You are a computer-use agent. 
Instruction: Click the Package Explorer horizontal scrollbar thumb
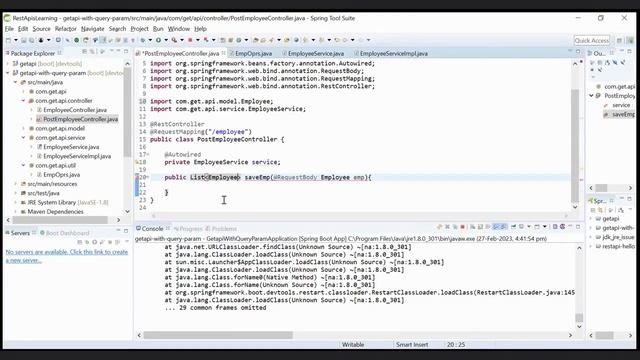click(x=60, y=220)
